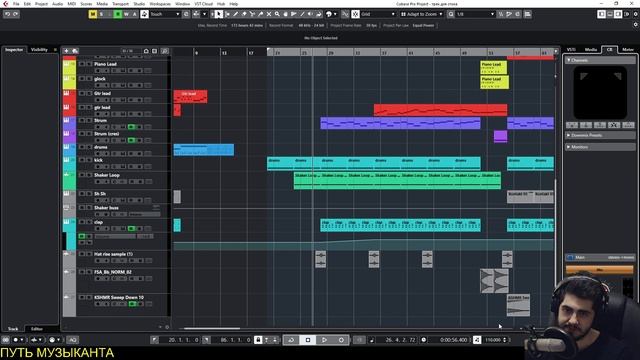
Task: Open the track presets icon next to Add Track
Action: tap(75, 51)
